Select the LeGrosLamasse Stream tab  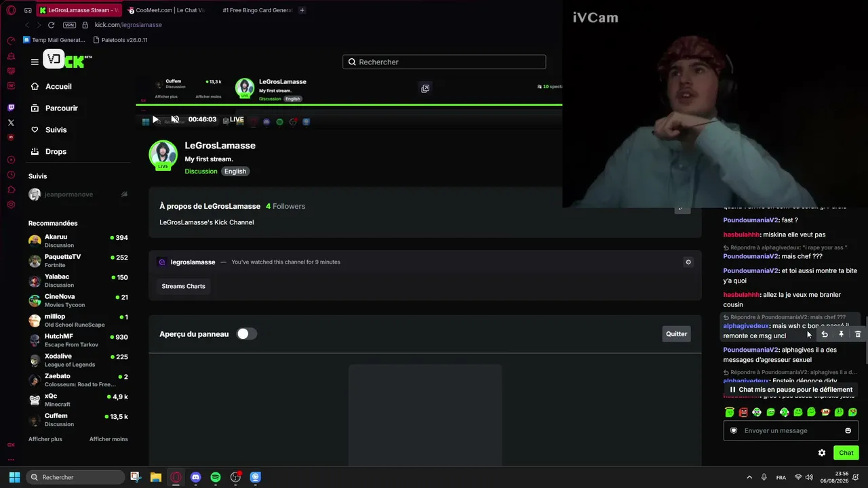[x=79, y=10]
